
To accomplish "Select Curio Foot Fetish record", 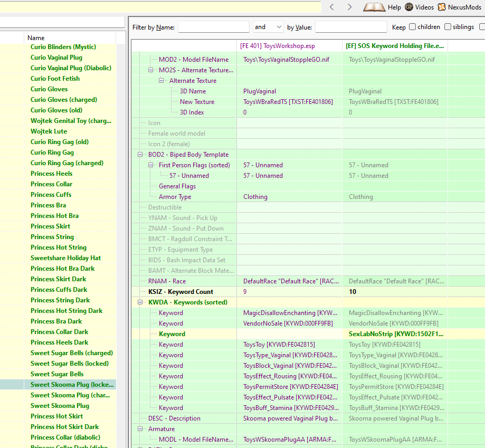I will coord(55,79).
